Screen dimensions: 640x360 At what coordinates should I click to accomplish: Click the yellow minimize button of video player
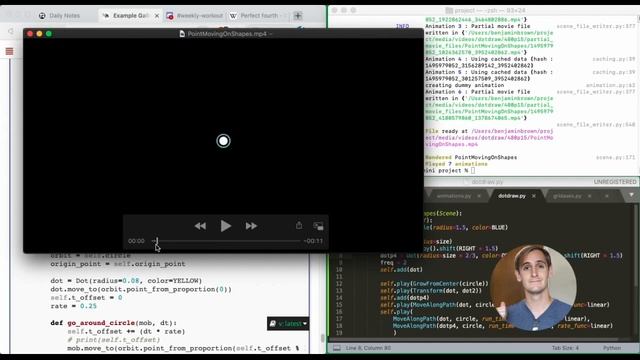coord(39,34)
